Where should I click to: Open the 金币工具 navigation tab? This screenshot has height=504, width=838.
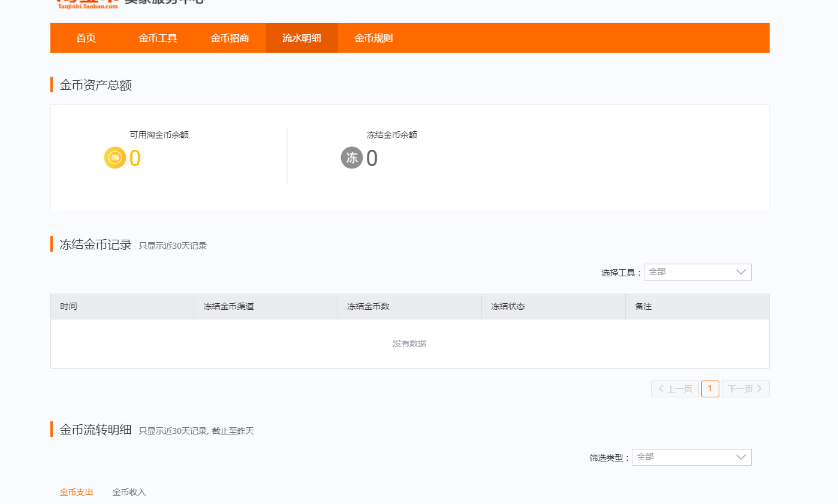[158, 38]
